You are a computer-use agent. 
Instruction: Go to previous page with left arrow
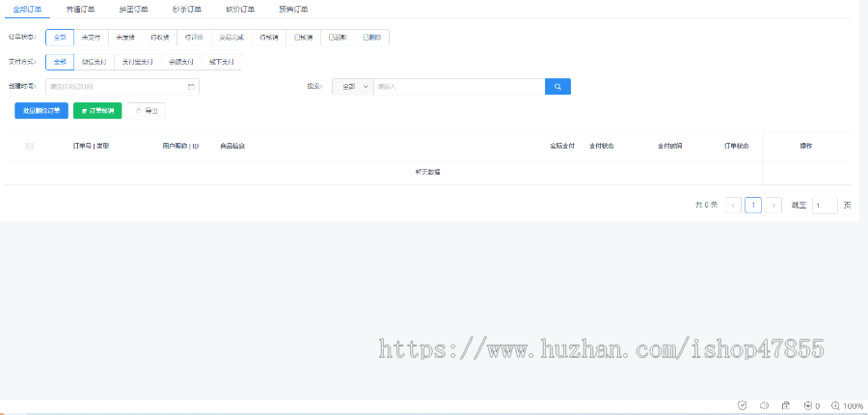click(733, 206)
